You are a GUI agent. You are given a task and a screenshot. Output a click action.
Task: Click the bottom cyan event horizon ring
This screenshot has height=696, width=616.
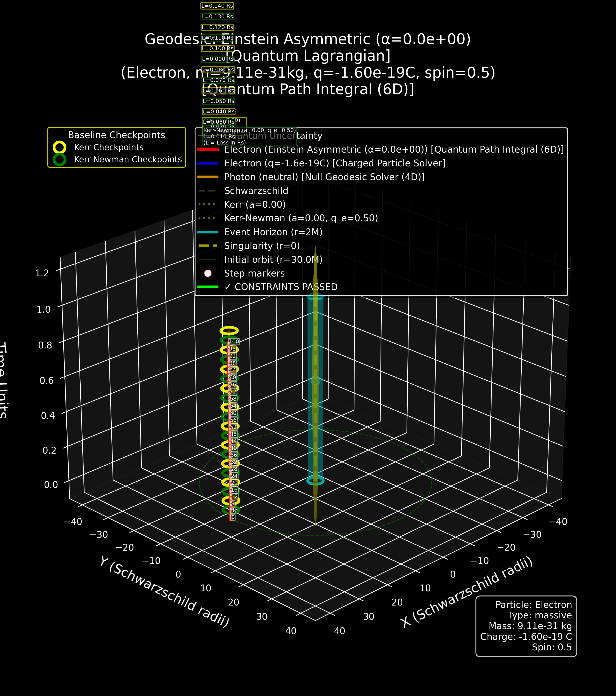pyautogui.click(x=315, y=481)
